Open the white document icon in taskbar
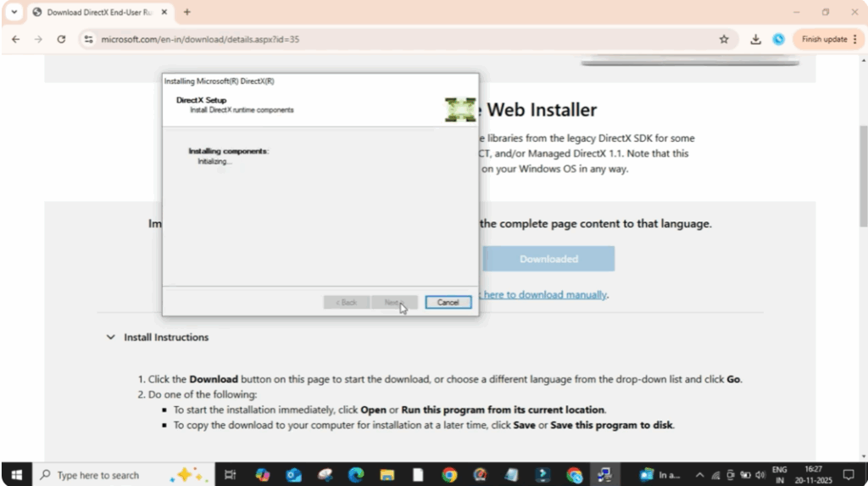Screen dimensions: 868x486 click(418, 475)
